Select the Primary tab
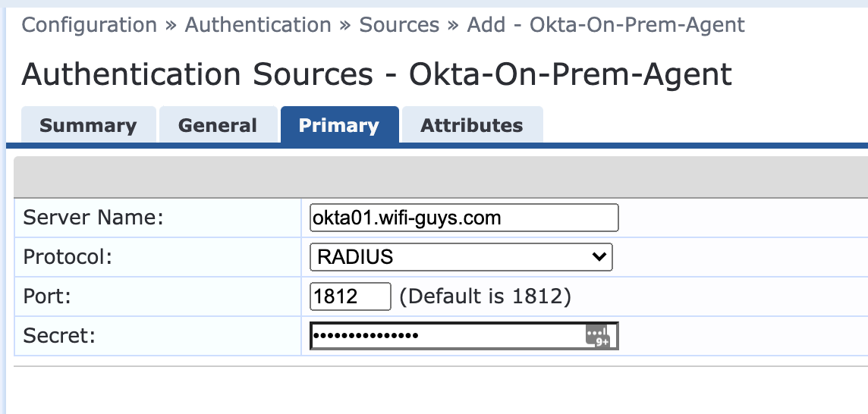This screenshot has height=414, width=868. point(339,125)
